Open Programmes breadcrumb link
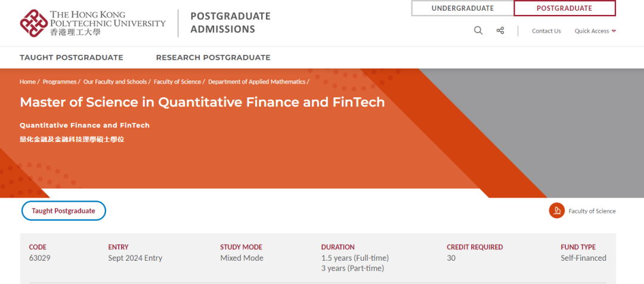This screenshot has width=644, height=284. pyautogui.click(x=60, y=82)
